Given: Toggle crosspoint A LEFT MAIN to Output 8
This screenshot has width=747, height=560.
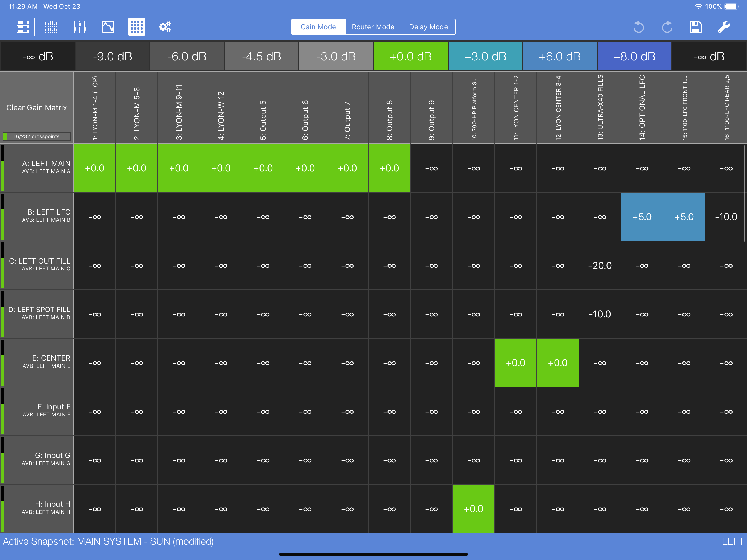Looking at the screenshot, I should pyautogui.click(x=389, y=168).
